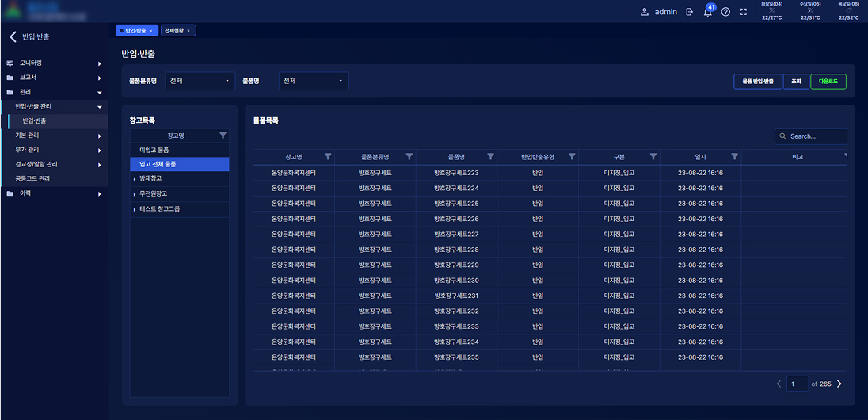Click the logout icon next to admin
The width and height of the screenshot is (868, 420).
click(x=690, y=12)
